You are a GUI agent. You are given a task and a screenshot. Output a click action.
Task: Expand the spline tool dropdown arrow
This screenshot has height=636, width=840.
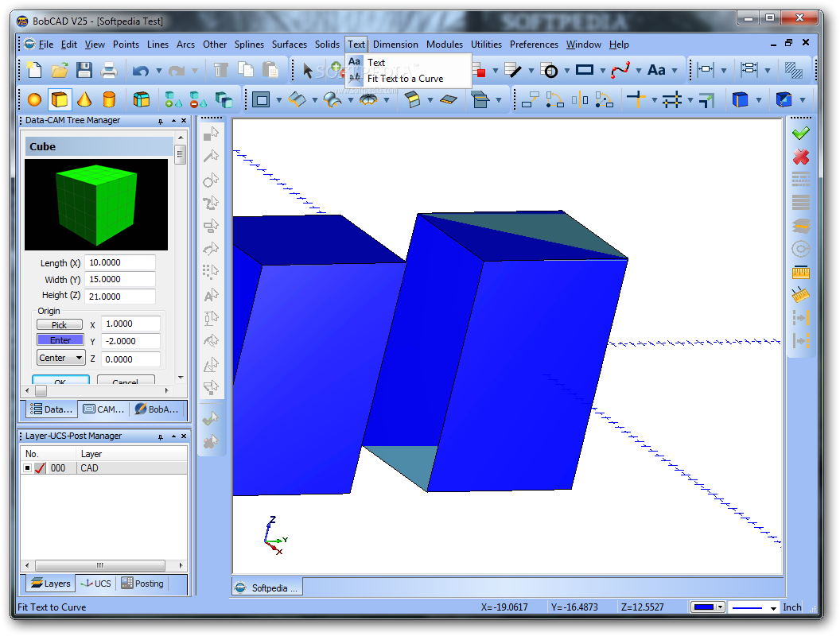[x=639, y=71]
